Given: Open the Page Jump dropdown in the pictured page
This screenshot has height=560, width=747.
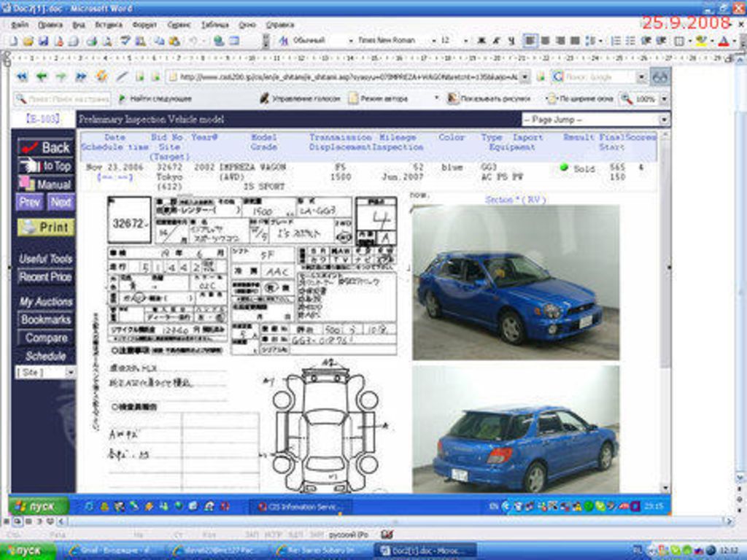Looking at the screenshot, I should (595, 120).
